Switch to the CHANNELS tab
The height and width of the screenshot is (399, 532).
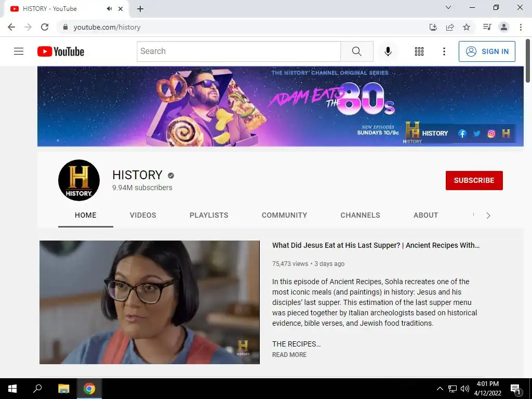point(361,215)
